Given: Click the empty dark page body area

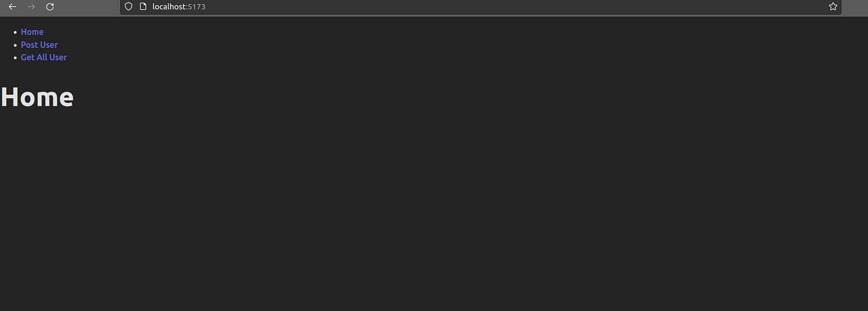Looking at the screenshot, I should (434, 211).
